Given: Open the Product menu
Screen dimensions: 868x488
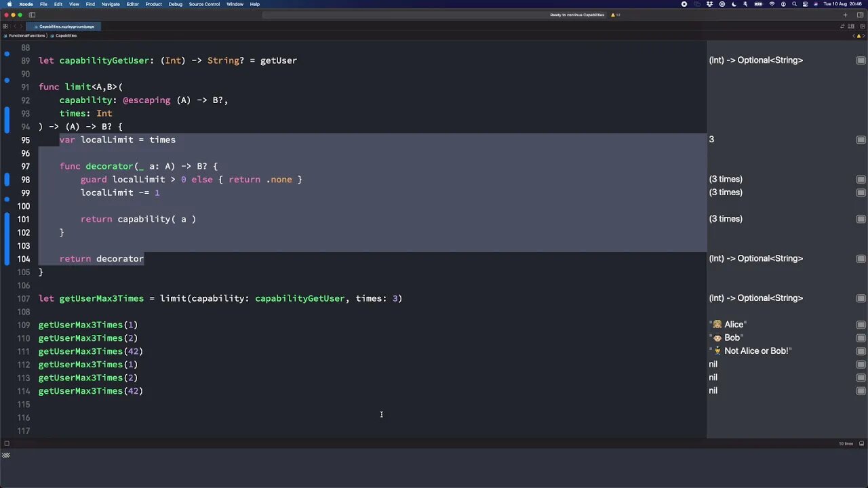Looking at the screenshot, I should [154, 4].
